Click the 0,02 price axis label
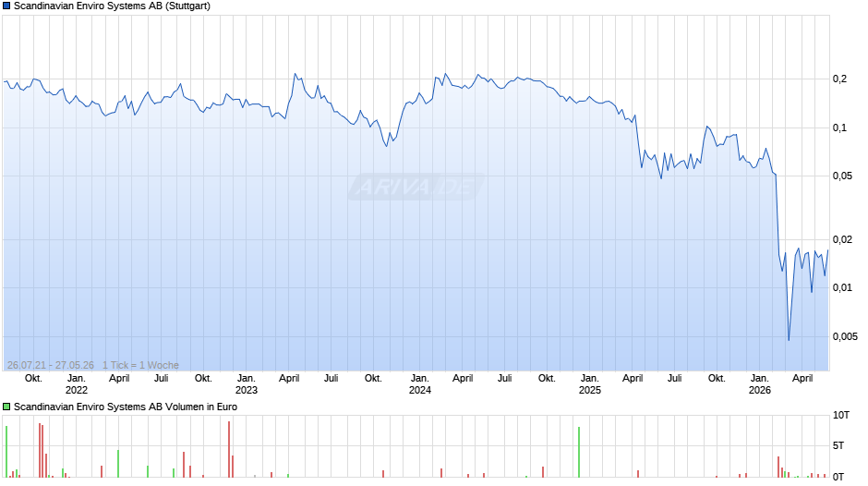The width and height of the screenshot is (868, 486). point(842,240)
